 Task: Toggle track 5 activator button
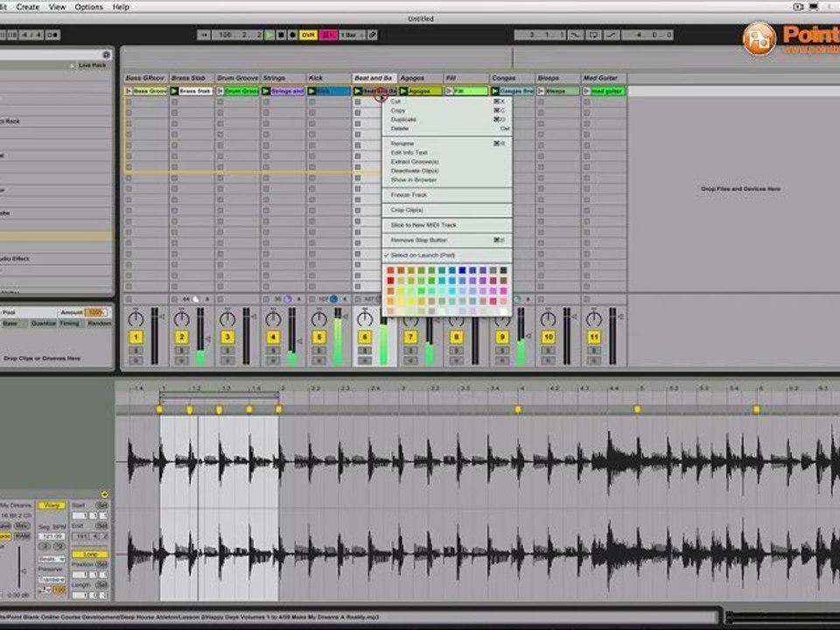[x=318, y=337]
